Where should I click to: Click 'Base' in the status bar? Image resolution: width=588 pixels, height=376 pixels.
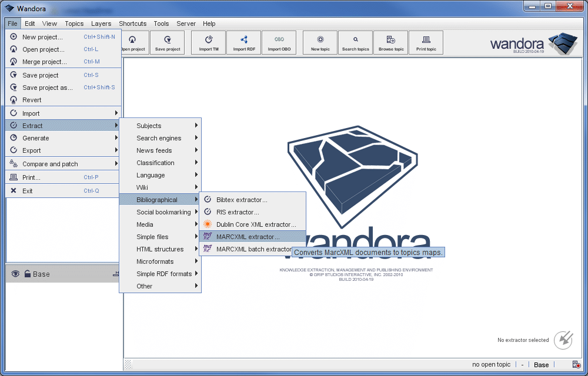540,364
